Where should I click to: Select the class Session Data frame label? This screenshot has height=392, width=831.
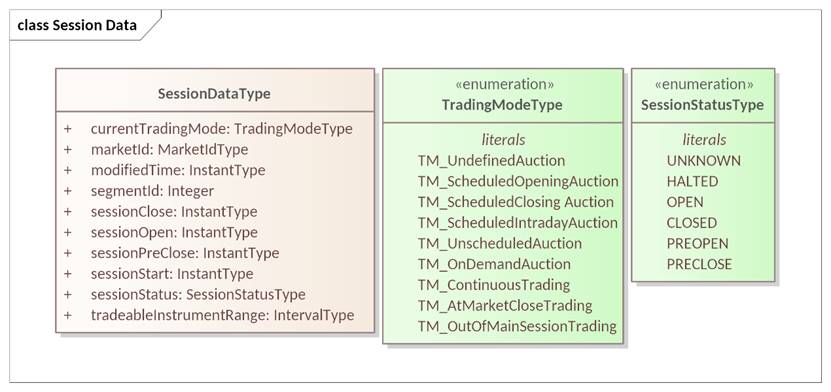click(x=77, y=25)
